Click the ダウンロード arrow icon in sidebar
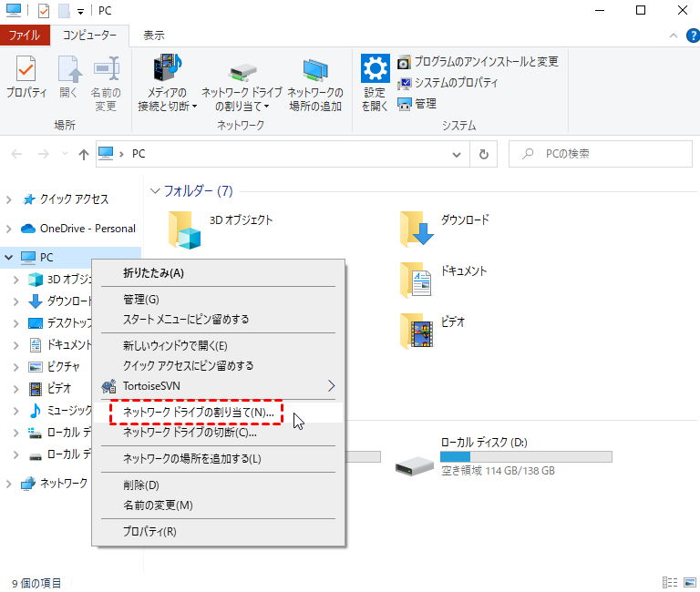The image size is (700, 592). click(36, 301)
